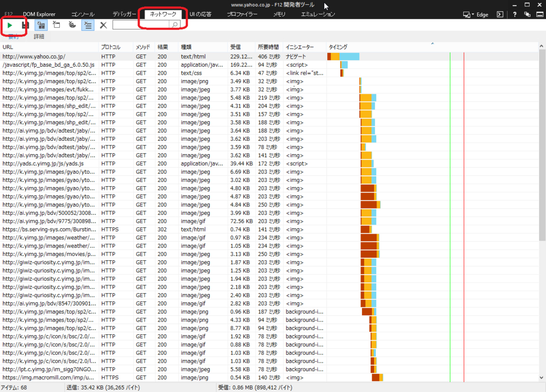Image resolution: width=546 pixels, height=392 pixels.
Task: Sort by the イニシエーター column header
Action: point(304,47)
